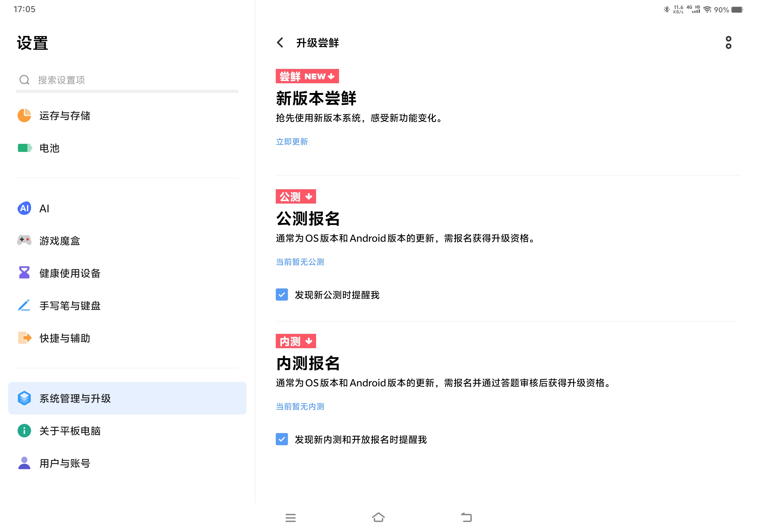Select 游戏魔盒 settings entry

[127, 241]
